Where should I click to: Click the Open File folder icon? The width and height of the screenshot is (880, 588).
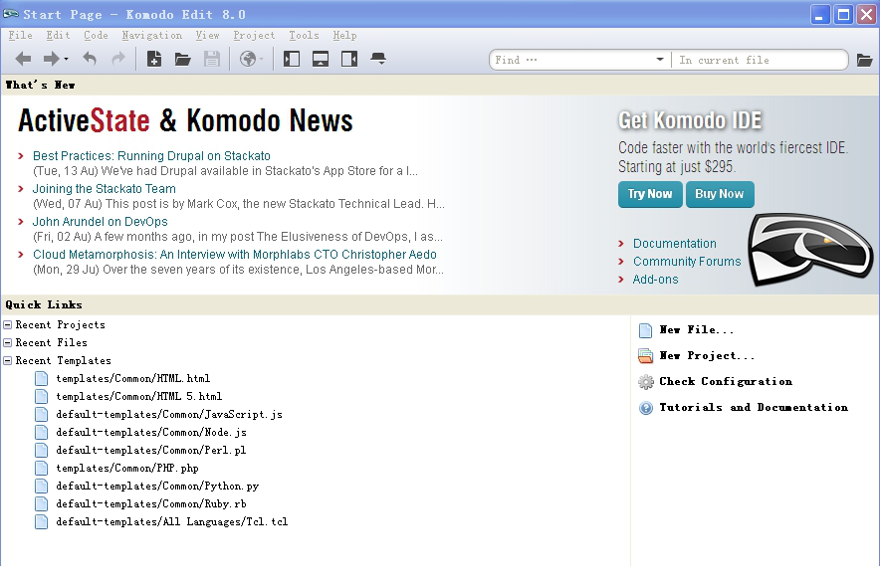(x=183, y=59)
